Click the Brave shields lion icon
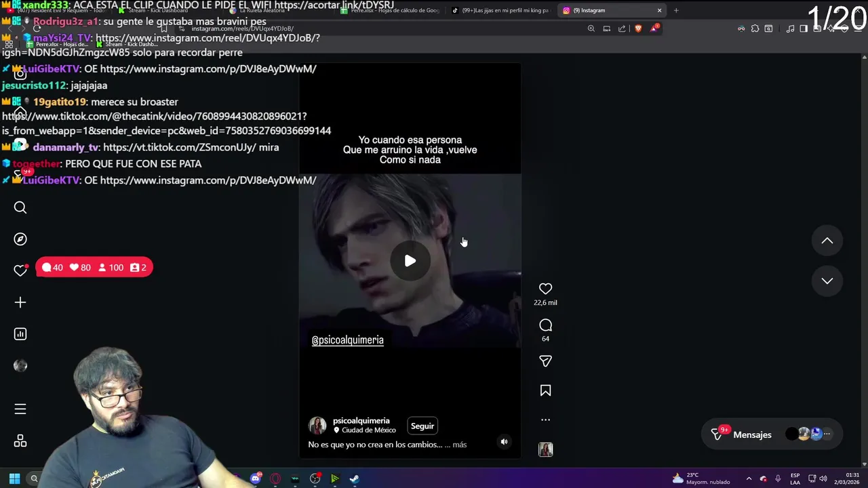 (x=638, y=28)
